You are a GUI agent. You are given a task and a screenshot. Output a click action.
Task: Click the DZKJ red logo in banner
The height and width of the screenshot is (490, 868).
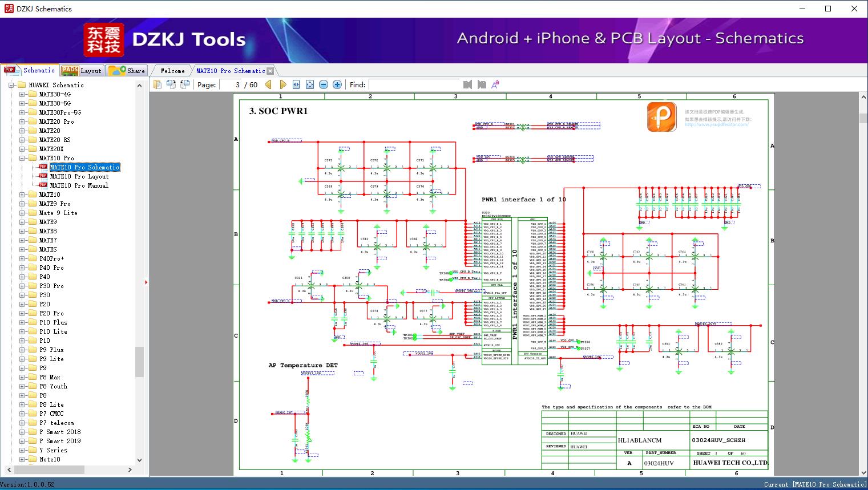[104, 40]
